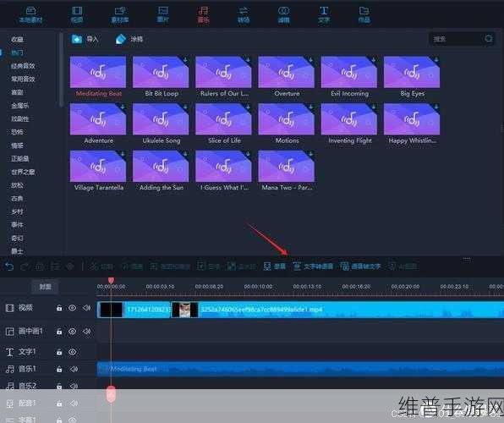Download the Adventure track
Viewport: 504px width, 423px height.
click(123, 107)
